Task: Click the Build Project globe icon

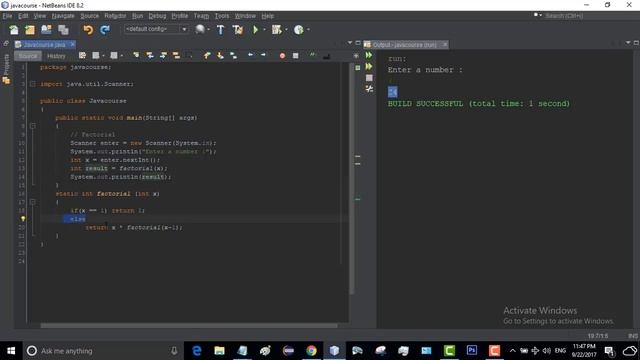Action: click(200, 29)
